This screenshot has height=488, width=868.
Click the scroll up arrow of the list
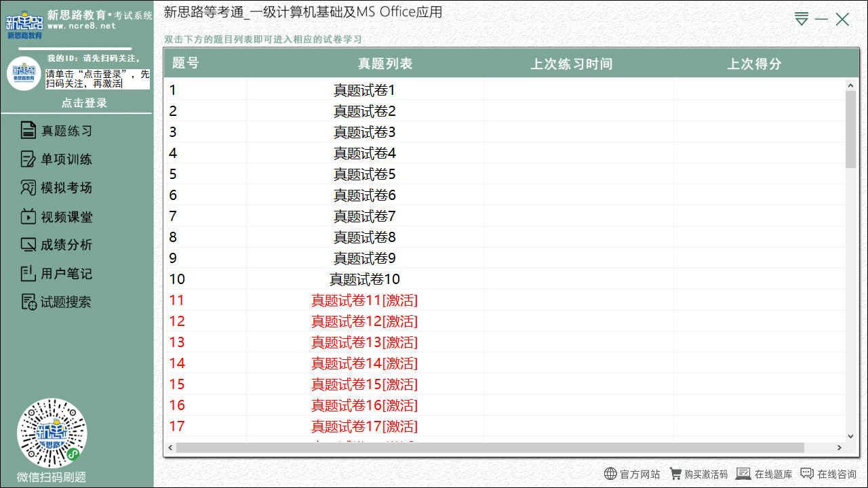851,85
